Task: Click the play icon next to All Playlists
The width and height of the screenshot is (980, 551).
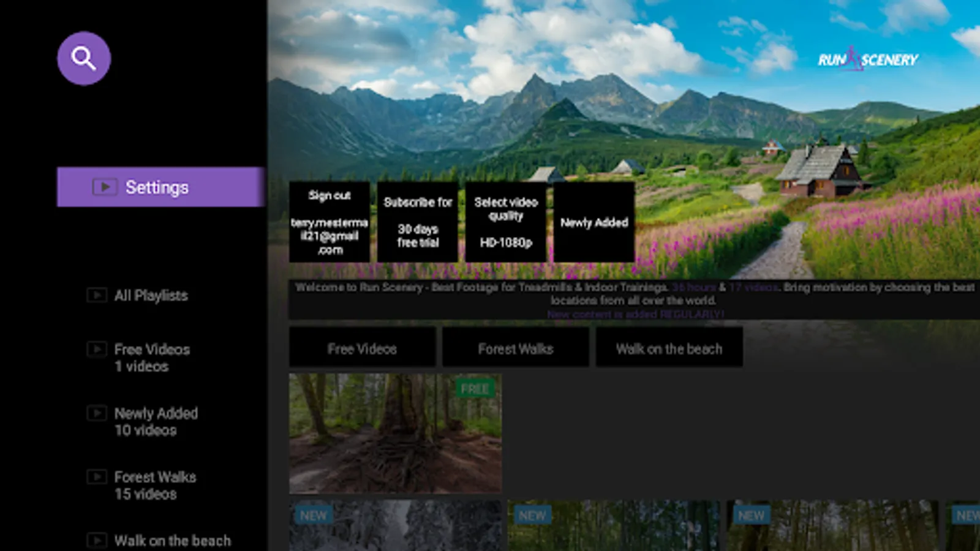Action: (x=97, y=295)
